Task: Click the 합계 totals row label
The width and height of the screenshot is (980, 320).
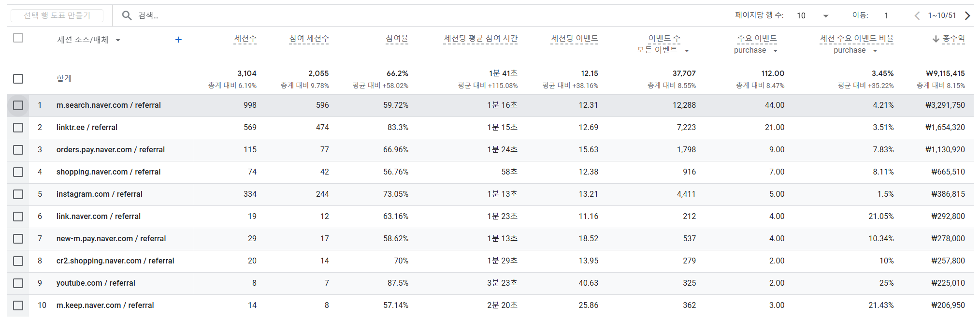Action: click(x=64, y=78)
